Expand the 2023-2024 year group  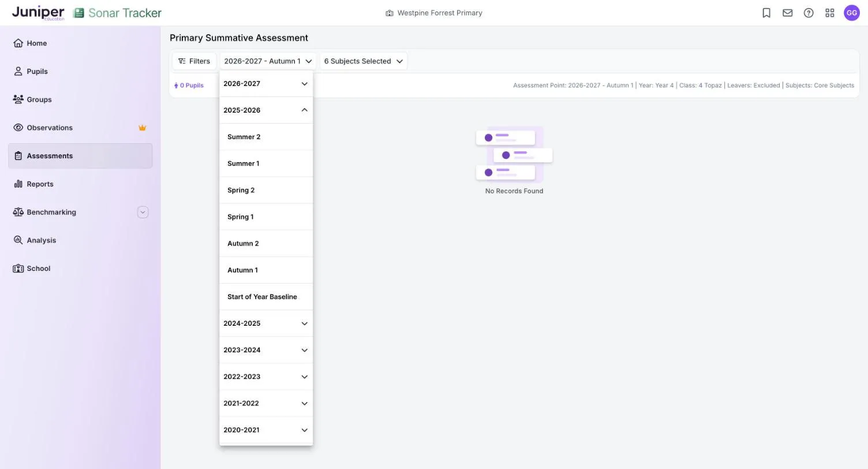click(266, 350)
